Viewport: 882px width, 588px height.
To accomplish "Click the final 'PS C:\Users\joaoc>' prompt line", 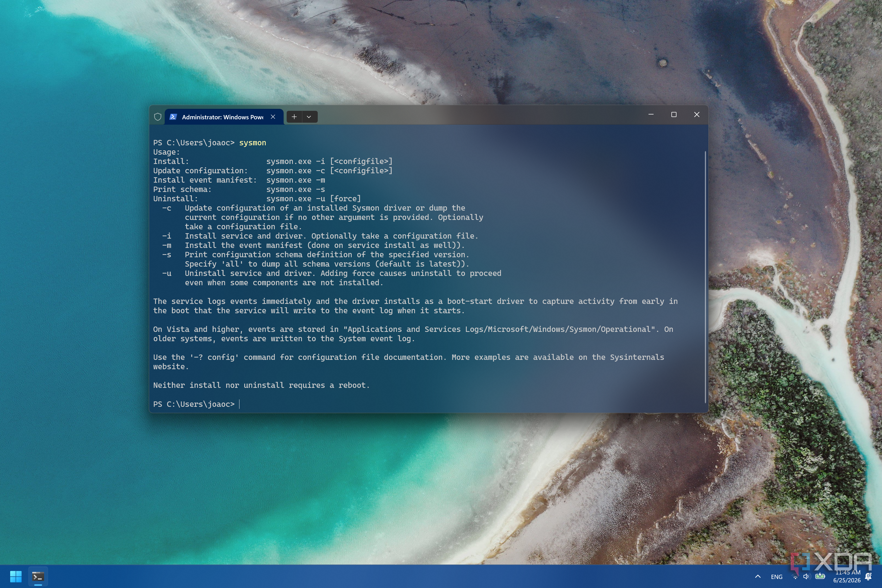I will pyautogui.click(x=194, y=404).
